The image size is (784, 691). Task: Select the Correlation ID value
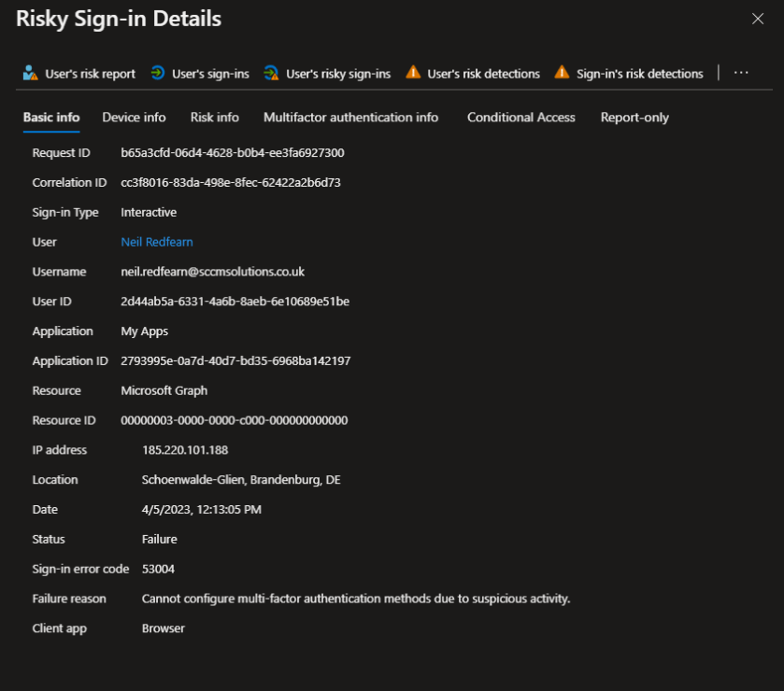(x=232, y=182)
